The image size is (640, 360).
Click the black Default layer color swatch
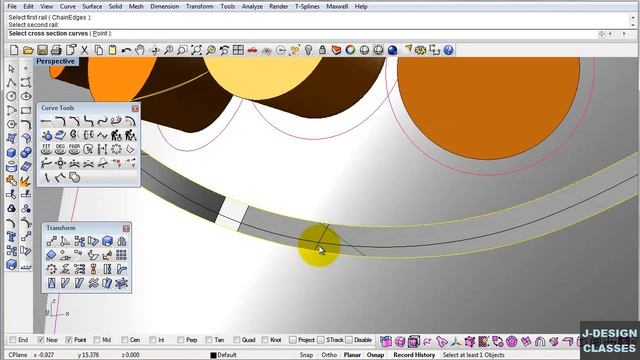pos(213,355)
